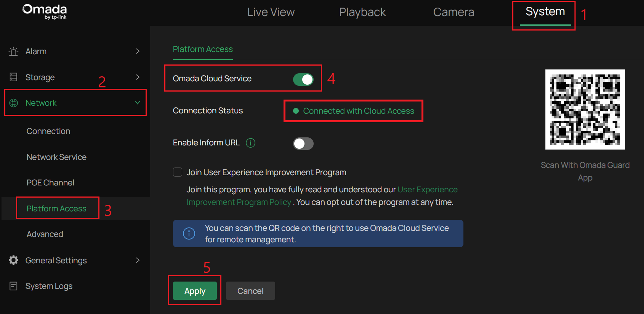Click the Cancel button
The width and height of the screenshot is (644, 314).
point(250,291)
